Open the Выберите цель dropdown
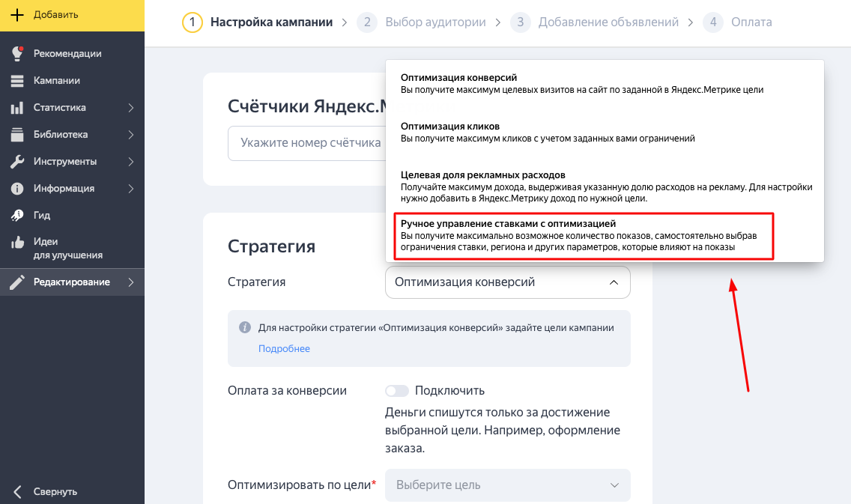851x504 pixels. [507, 485]
